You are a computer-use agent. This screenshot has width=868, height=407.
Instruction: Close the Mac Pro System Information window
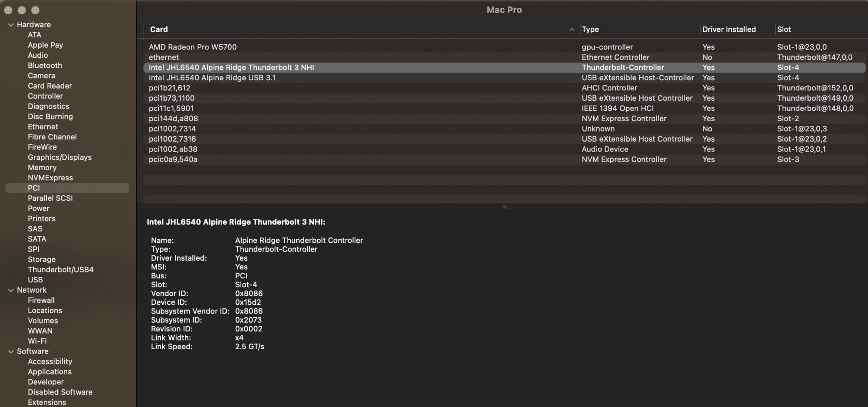8,10
